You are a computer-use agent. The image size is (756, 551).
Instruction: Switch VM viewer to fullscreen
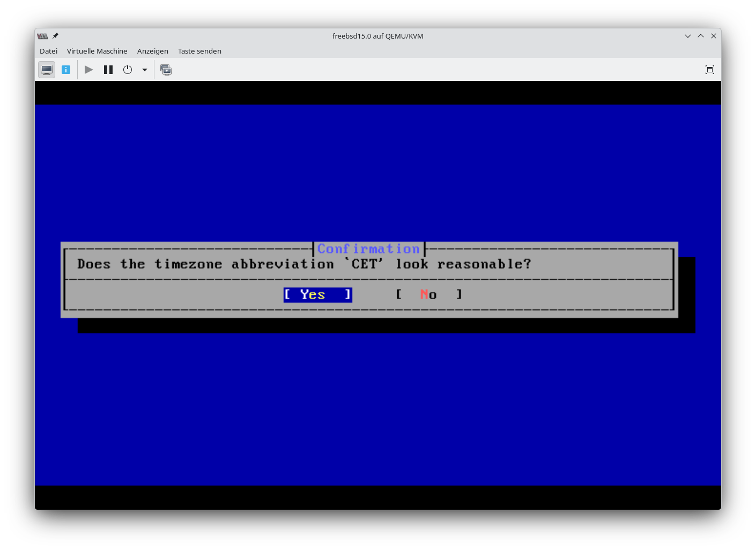pos(709,70)
